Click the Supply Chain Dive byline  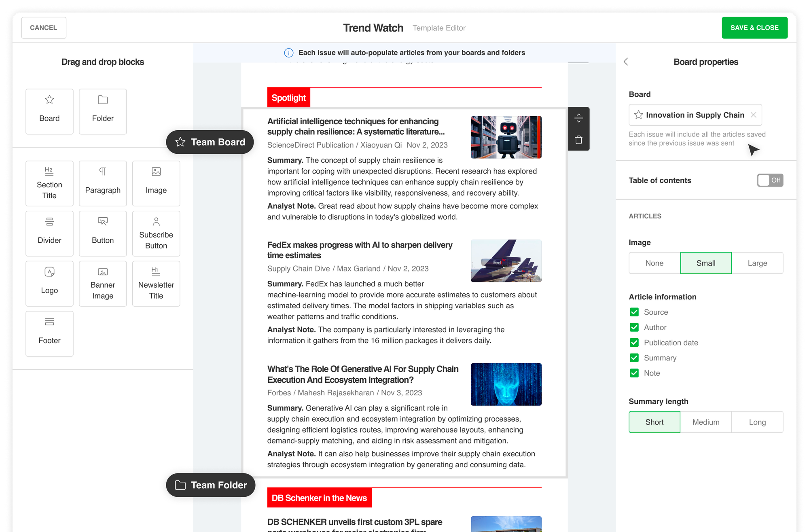[348, 269]
